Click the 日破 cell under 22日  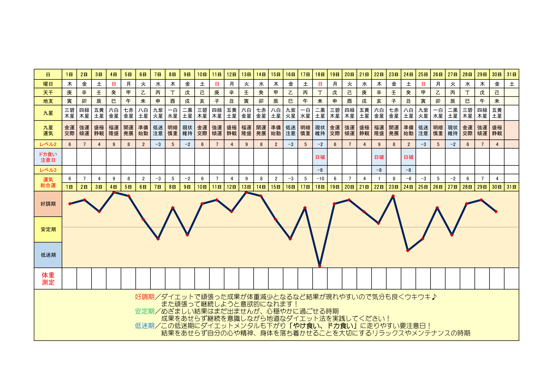(x=379, y=157)
